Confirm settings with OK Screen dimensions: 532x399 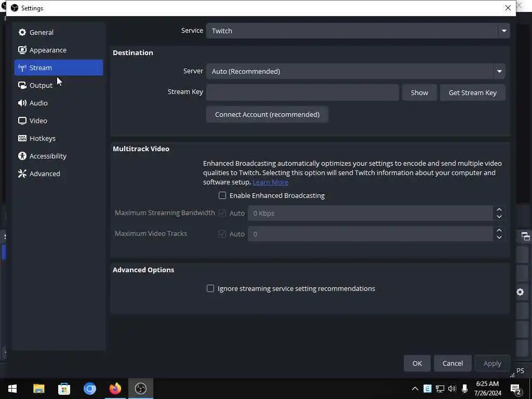(417, 363)
